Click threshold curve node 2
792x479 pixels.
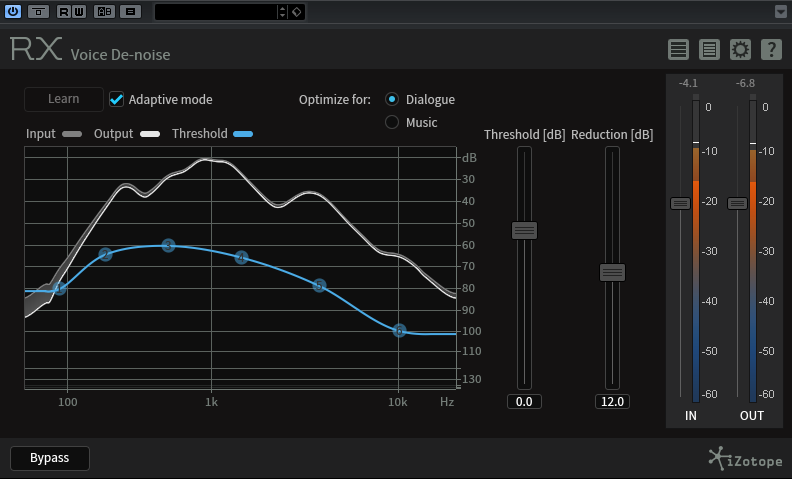[105, 254]
